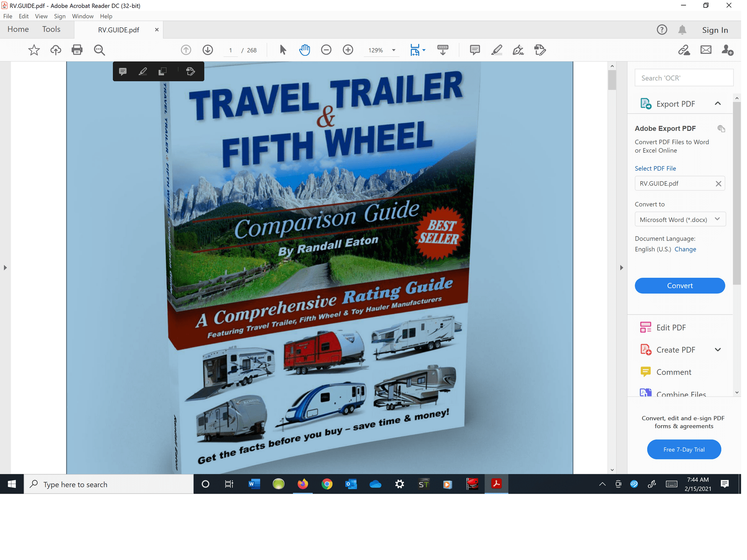Viewport: 747px width, 560px height.
Task: Click the upload to cloud icon
Action: pos(56,50)
